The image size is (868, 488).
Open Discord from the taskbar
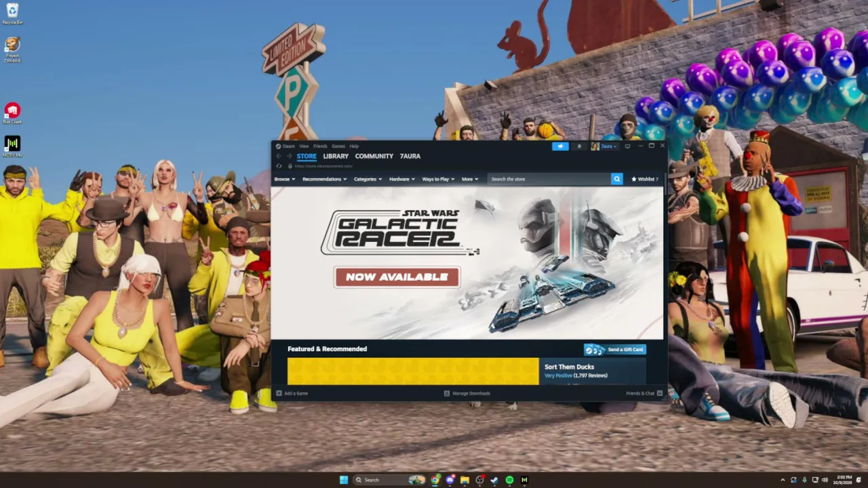click(x=450, y=480)
